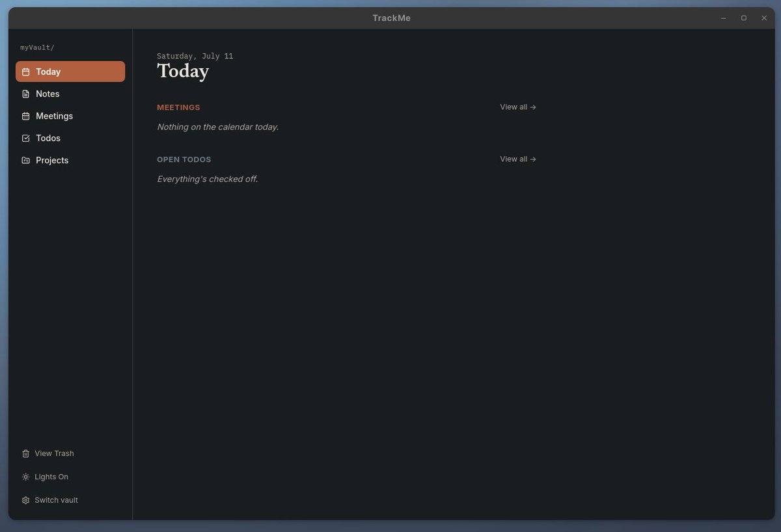781x532 pixels.
Task: Click the trash can icon
Action: pos(25,453)
